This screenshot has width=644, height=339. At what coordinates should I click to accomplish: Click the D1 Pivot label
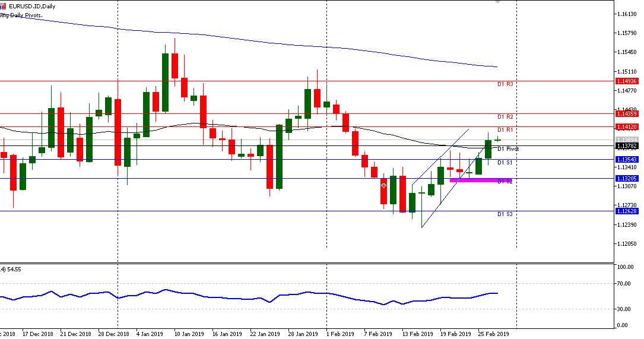[x=507, y=149]
